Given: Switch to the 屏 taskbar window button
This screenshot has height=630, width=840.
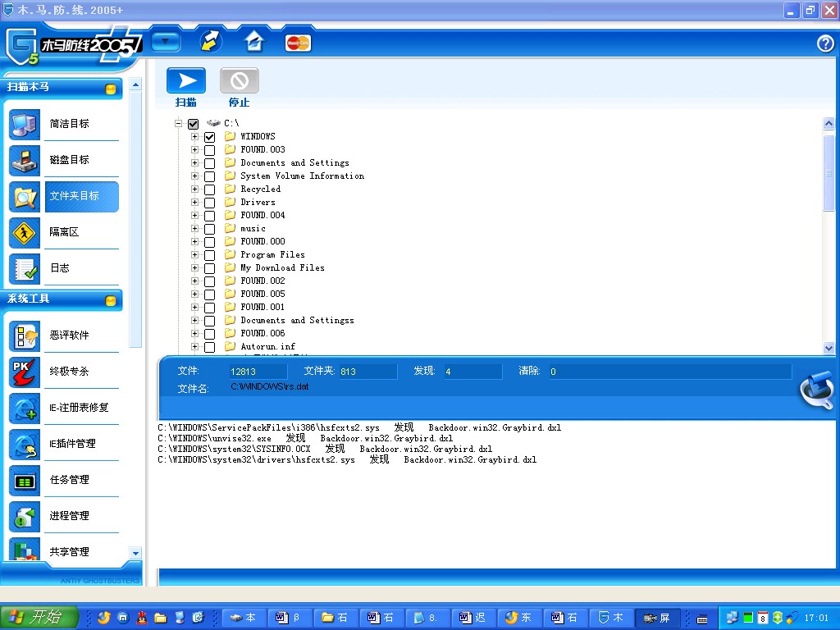Looking at the screenshot, I should (657, 618).
